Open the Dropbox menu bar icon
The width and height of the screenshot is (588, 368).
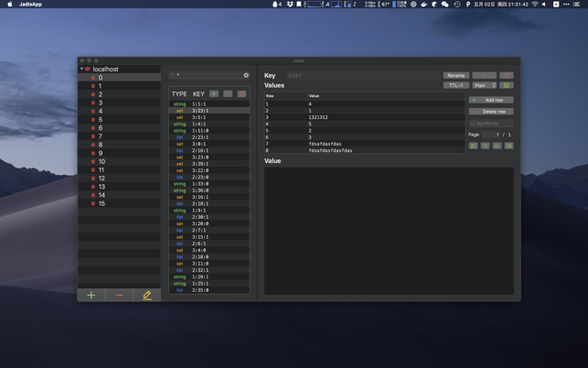click(290, 5)
